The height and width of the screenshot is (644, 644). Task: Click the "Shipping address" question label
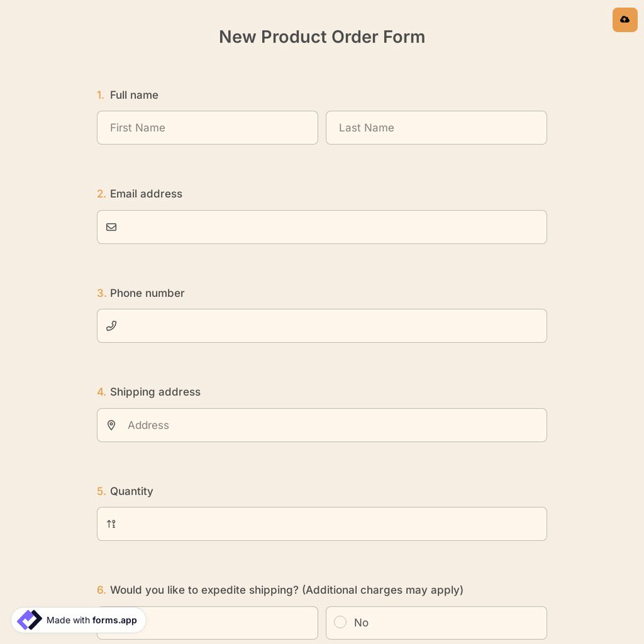click(155, 392)
